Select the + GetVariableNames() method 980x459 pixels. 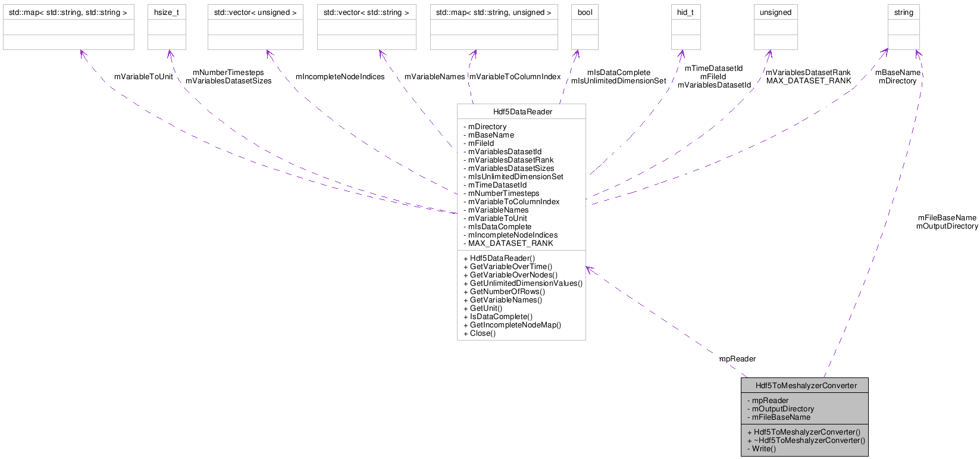pyautogui.click(x=503, y=300)
